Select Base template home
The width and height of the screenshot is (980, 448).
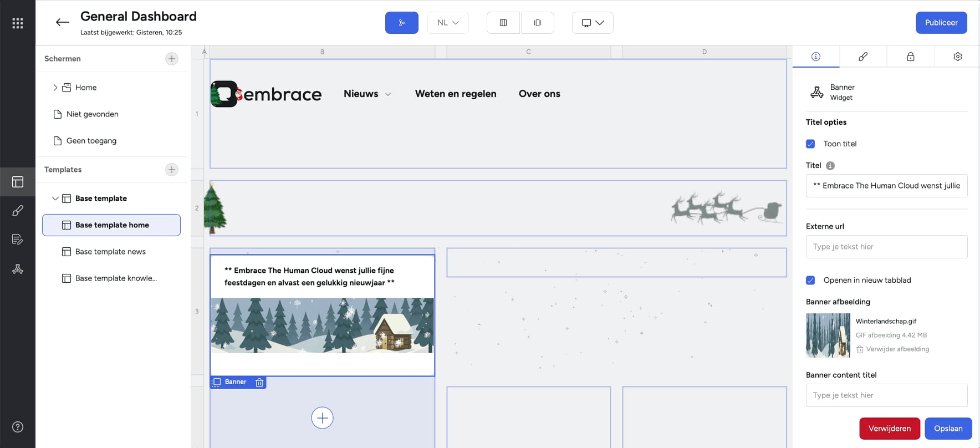coord(111,225)
